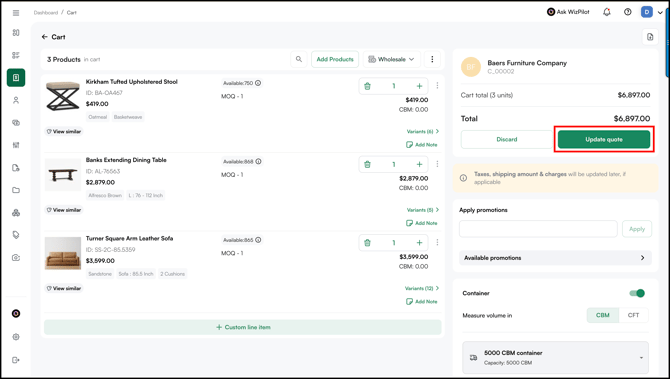Show availability info for Turner Leather Sofa
Viewport: 670px width, 379px height.
point(258,240)
